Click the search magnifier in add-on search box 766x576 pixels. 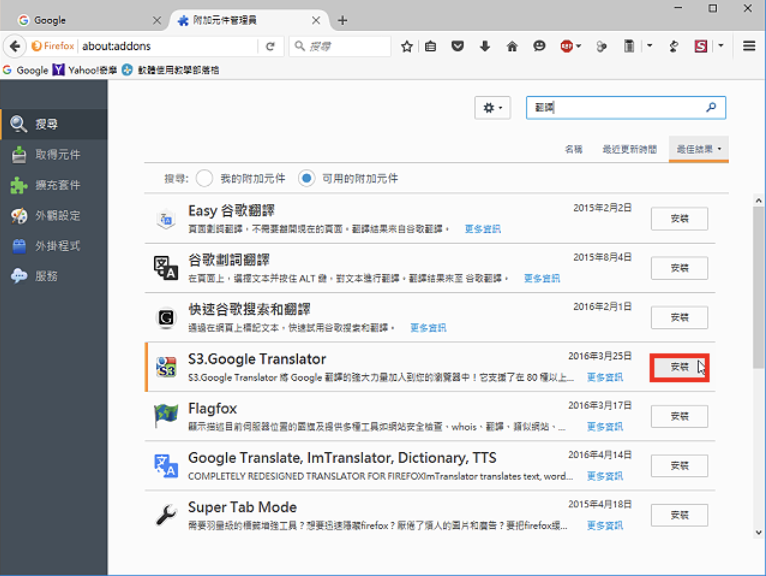[711, 107]
